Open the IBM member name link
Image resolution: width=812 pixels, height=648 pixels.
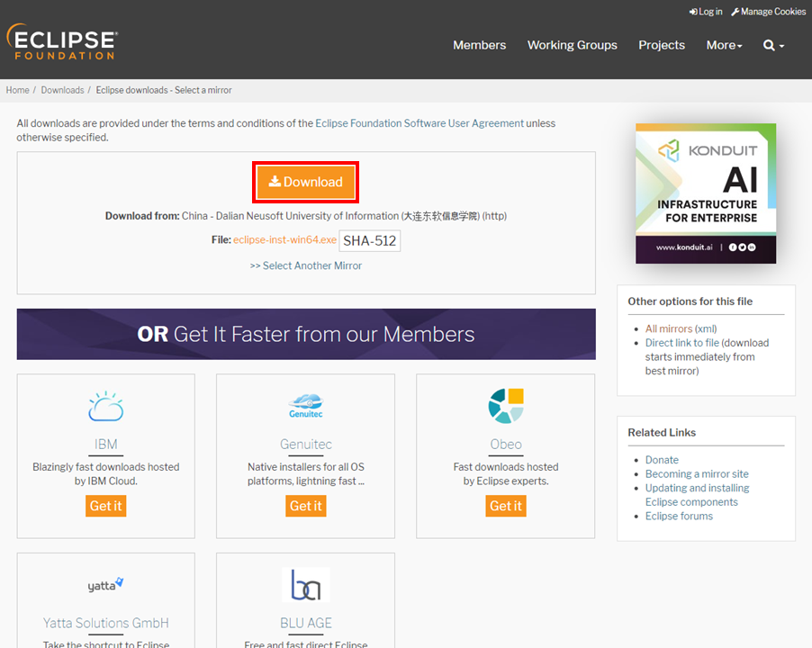pyautogui.click(x=105, y=444)
